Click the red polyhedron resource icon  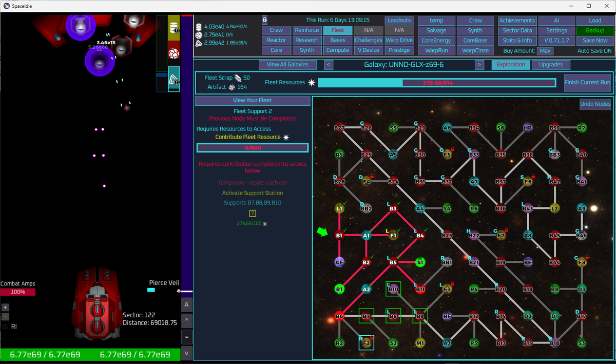click(174, 53)
